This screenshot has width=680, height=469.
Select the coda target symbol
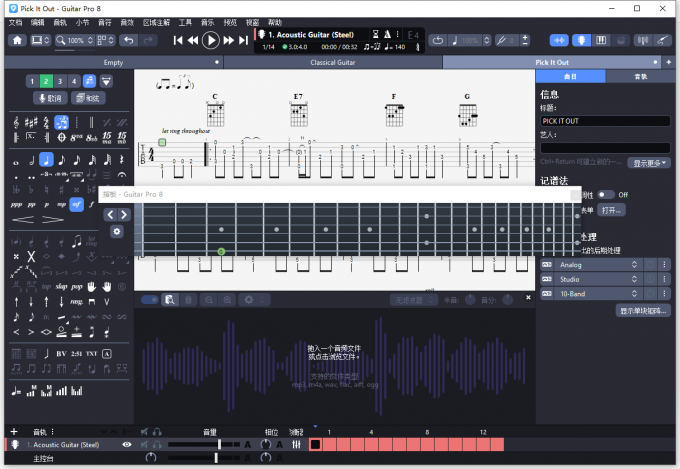pos(62,138)
